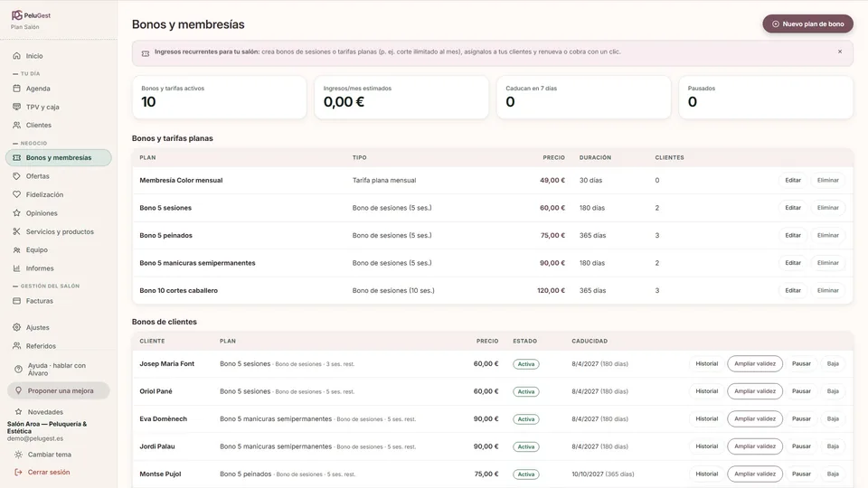Edit the Bono 10 cortes caballero plan
868x488 pixels.
coord(793,290)
